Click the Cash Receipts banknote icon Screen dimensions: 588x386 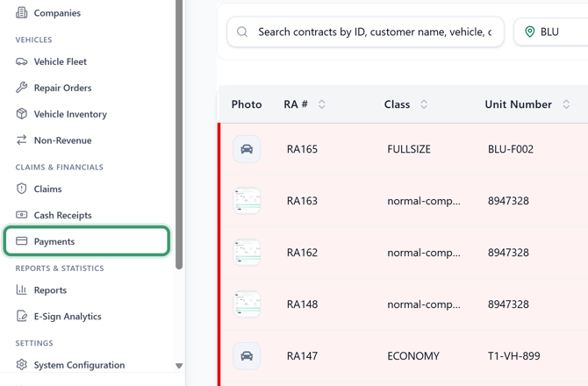coord(21,215)
